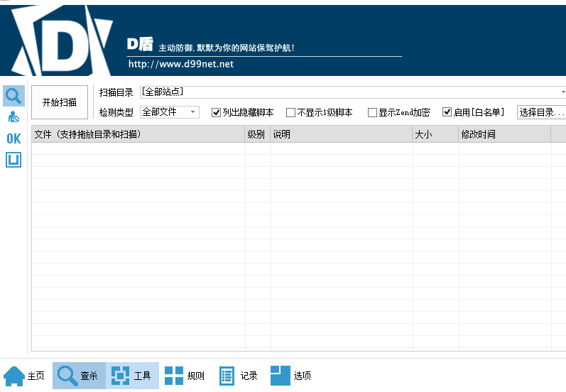Viewport: 566px width, 392px height.
Task: Switch to 查杀 scan tab
Action: tap(79, 376)
